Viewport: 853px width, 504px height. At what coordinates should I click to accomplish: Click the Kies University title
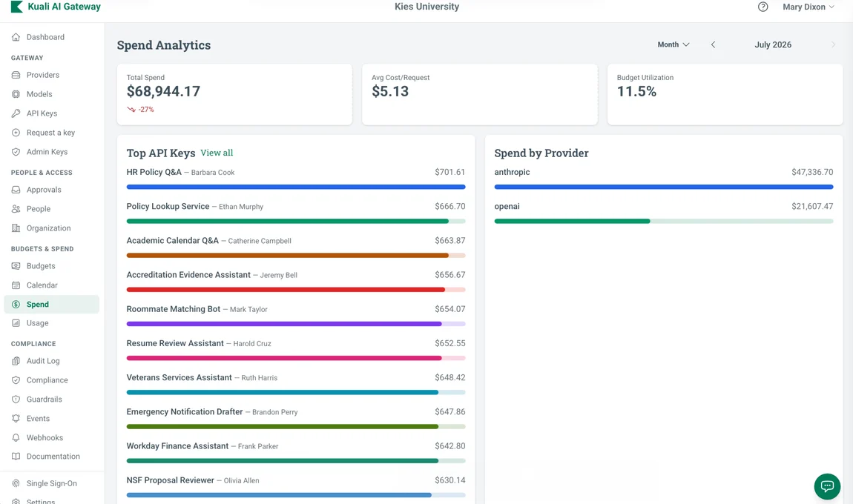pos(427,7)
